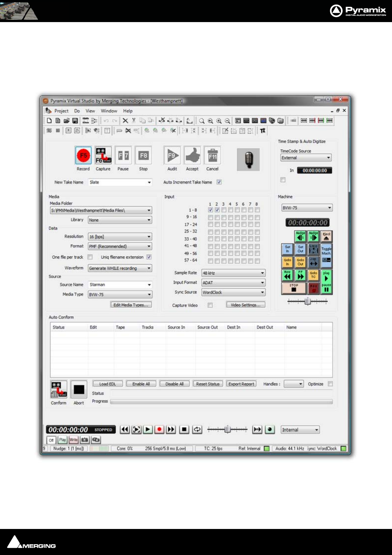392x555 pixels.
Task: Click the F11 Cancel trash icon
Action: coord(212,155)
